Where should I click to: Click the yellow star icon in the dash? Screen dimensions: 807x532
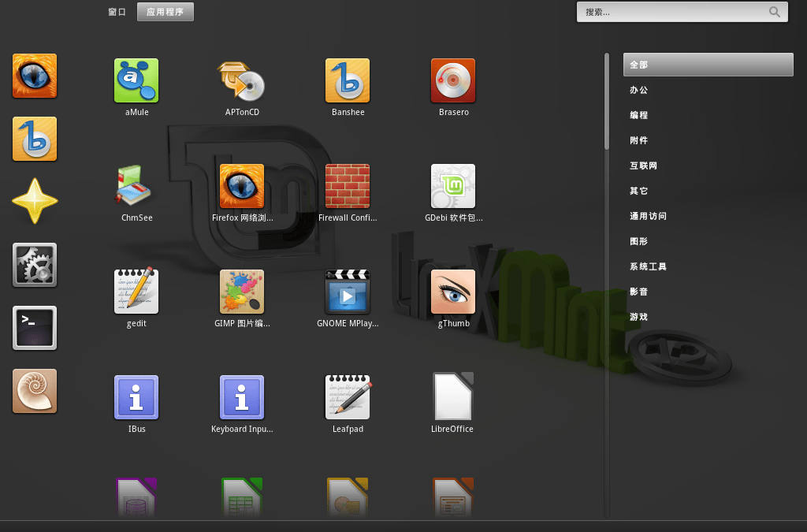point(35,201)
